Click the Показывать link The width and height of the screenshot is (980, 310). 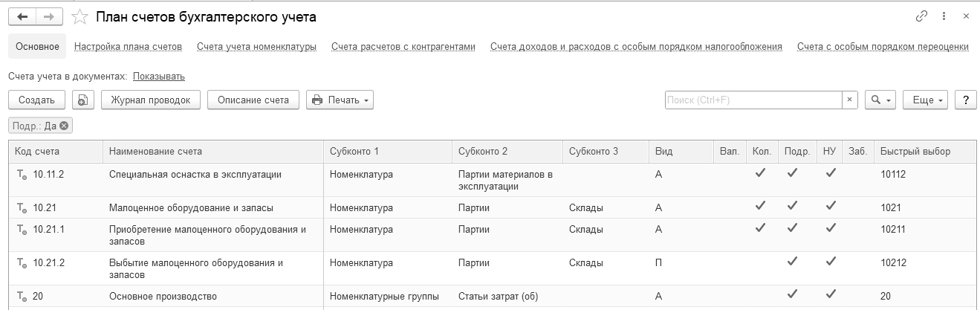coord(159,76)
